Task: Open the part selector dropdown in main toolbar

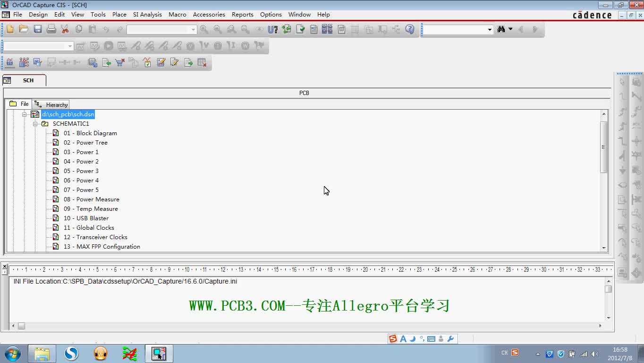Action: click(x=193, y=30)
